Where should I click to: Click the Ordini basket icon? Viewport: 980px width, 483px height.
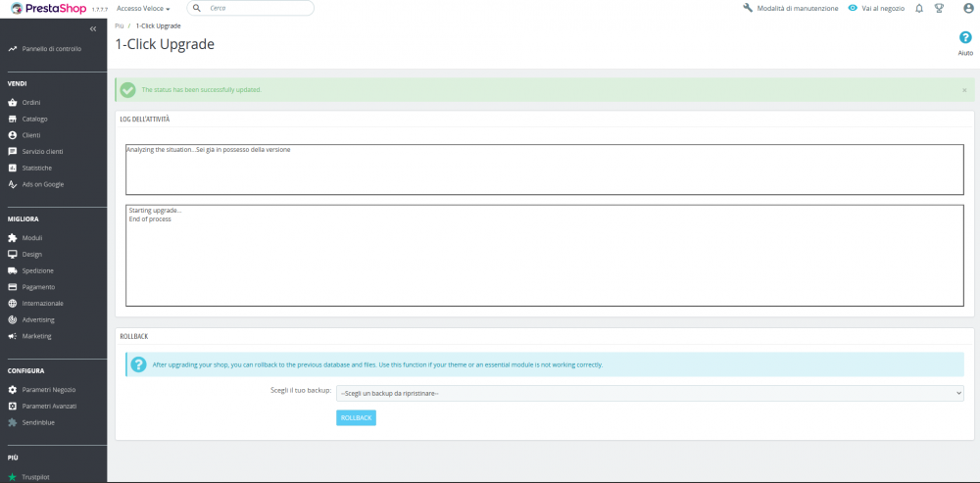tap(12, 103)
